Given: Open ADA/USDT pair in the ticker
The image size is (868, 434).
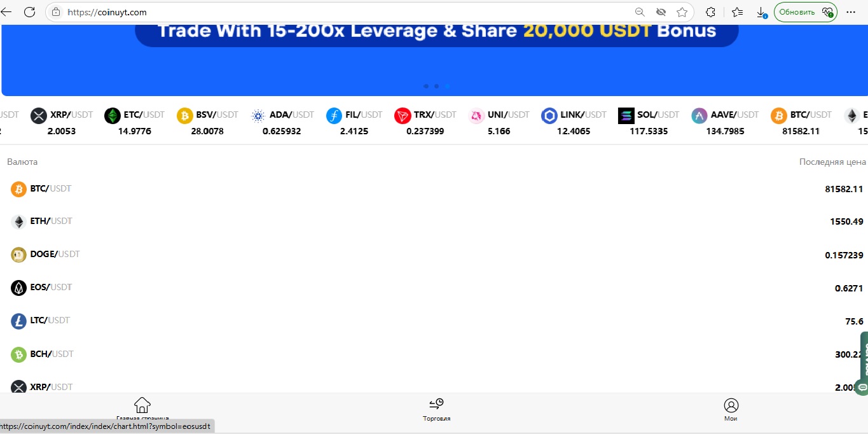Looking at the screenshot, I should click(292, 115).
